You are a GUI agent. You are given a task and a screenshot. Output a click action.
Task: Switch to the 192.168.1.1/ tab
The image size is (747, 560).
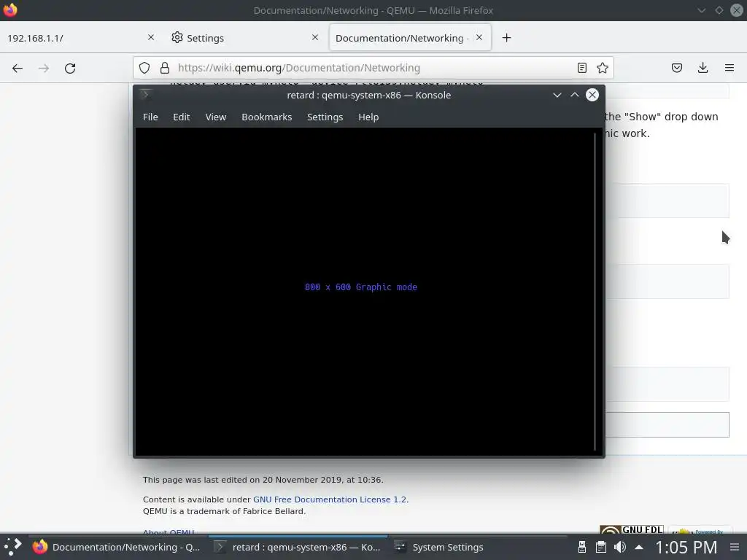pyautogui.click(x=81, y=38)
